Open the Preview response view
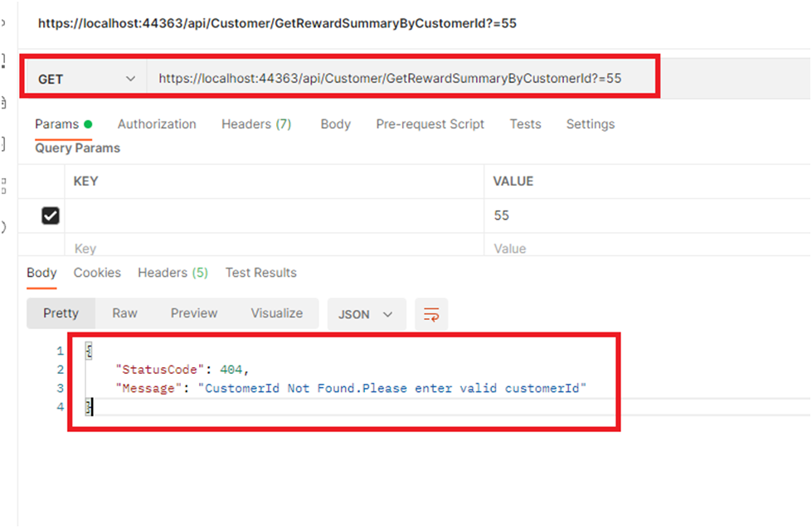The image size is (812, 528). click(193, 313)
